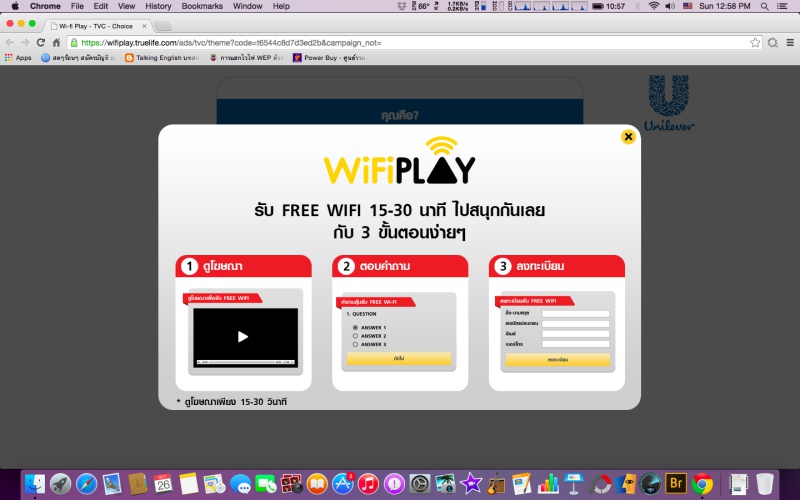
Task: Open the History menu
Action: [158, 6]
